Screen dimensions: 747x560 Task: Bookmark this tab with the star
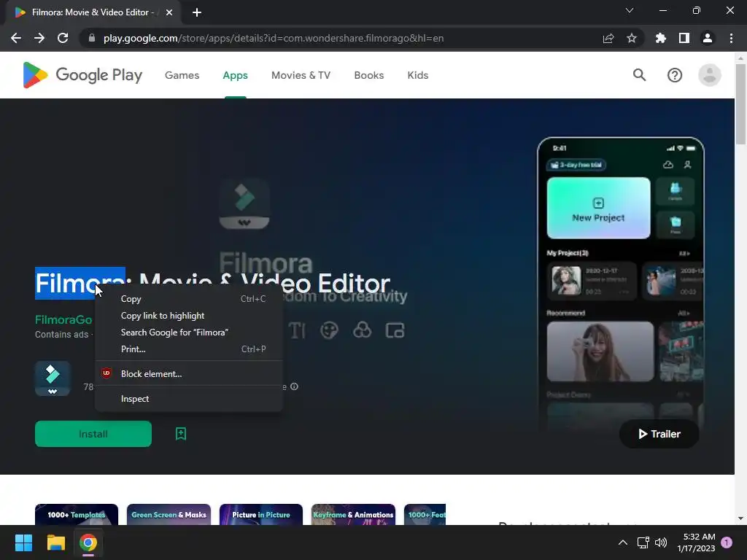[632, 38]
